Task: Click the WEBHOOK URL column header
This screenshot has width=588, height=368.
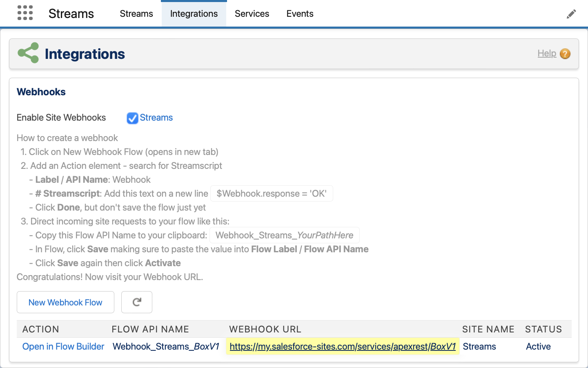Action: pos(265,329)
